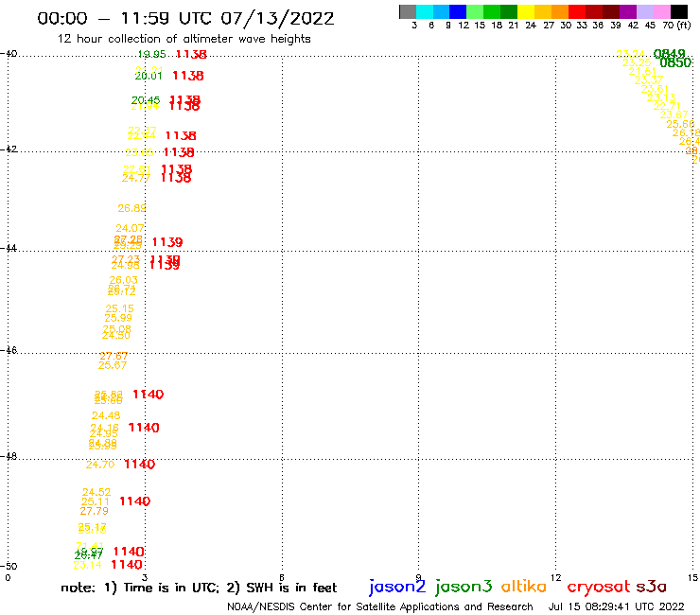Click the wave height value 22.71

tap(667, 106)
